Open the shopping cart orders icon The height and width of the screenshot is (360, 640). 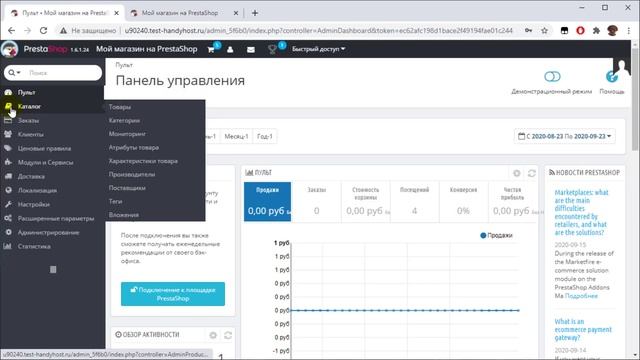[211, 49]
